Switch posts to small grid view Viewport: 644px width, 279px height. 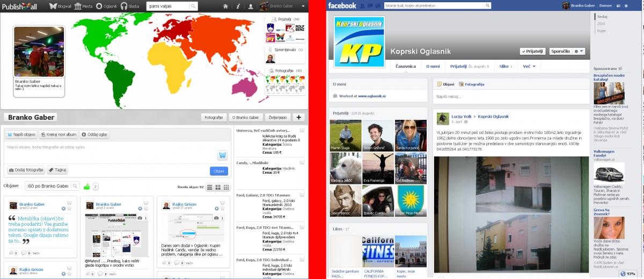click(x=226, y=187)
